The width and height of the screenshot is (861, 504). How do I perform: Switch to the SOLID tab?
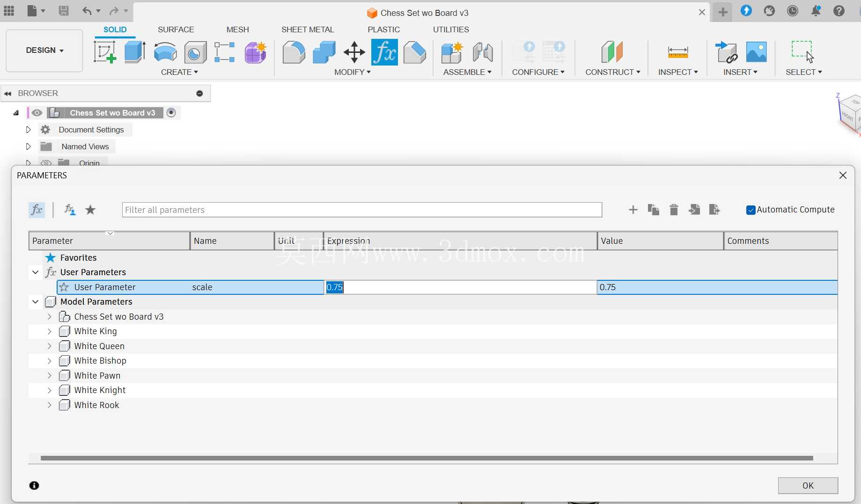(115, 29)
